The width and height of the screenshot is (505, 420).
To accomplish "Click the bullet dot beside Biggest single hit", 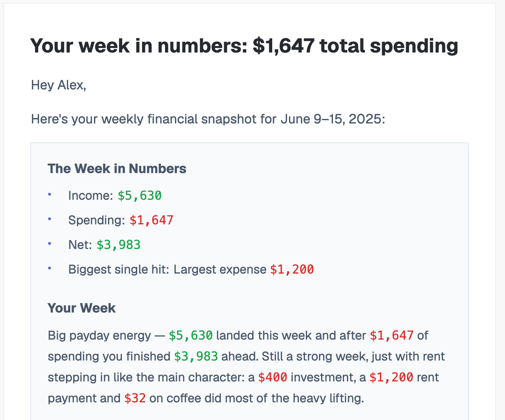I will click(50, 268).
